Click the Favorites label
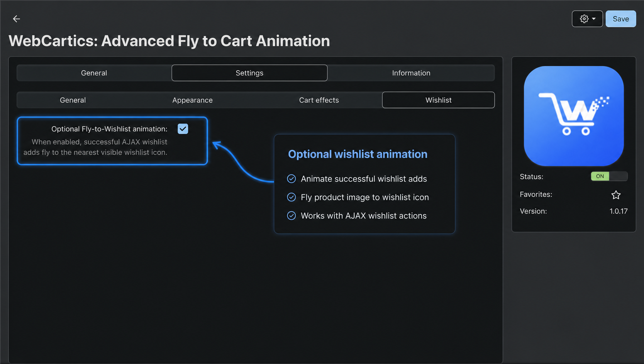 [x=536, y=194]
